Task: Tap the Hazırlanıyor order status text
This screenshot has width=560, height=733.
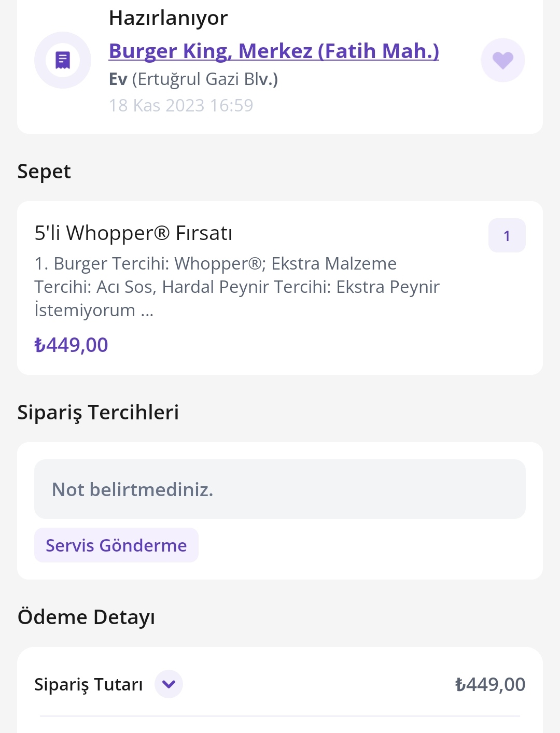Action: (168, 18)
